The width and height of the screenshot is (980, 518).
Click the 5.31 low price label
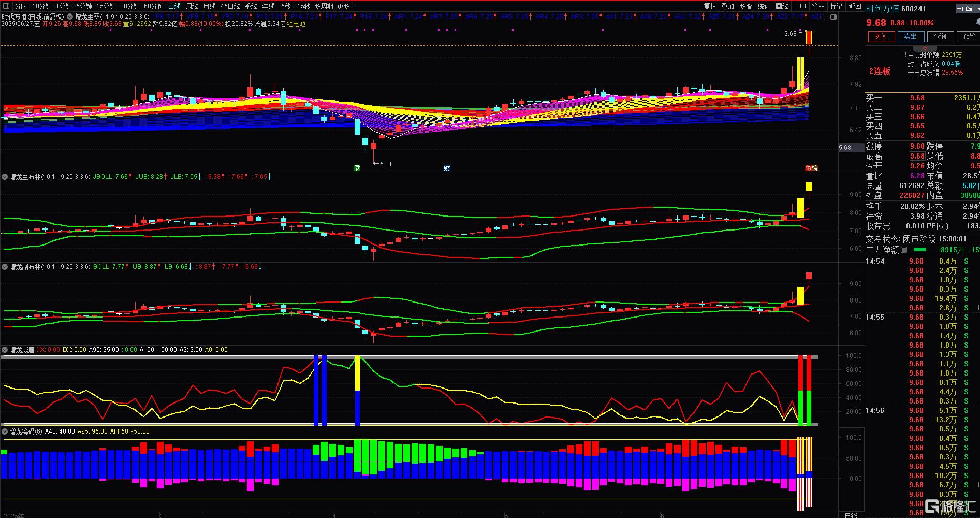point(386,164)
